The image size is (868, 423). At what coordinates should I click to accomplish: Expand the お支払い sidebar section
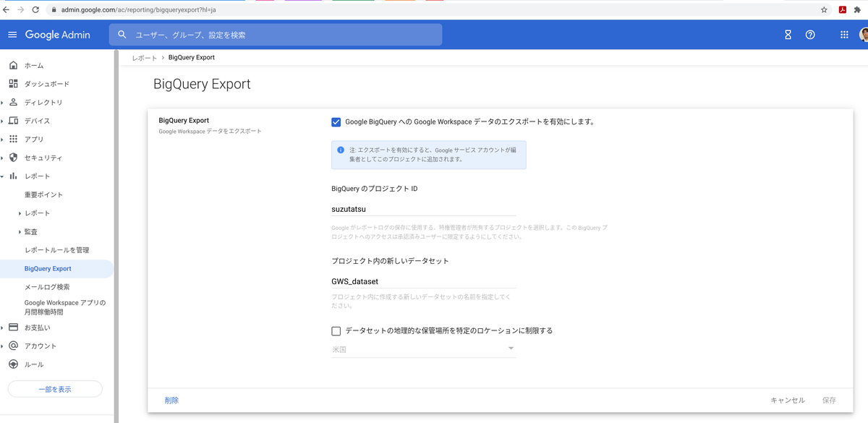[2, 328]
